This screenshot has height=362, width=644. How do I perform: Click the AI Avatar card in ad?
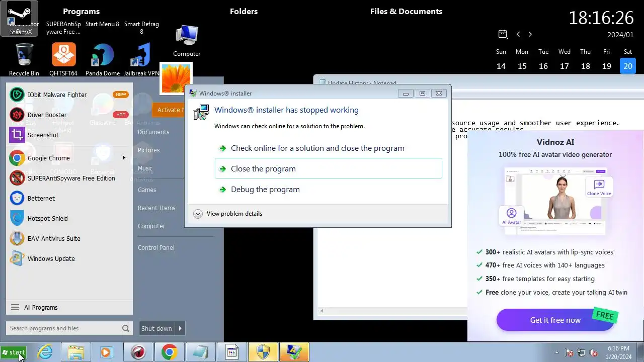coord(512,216)
